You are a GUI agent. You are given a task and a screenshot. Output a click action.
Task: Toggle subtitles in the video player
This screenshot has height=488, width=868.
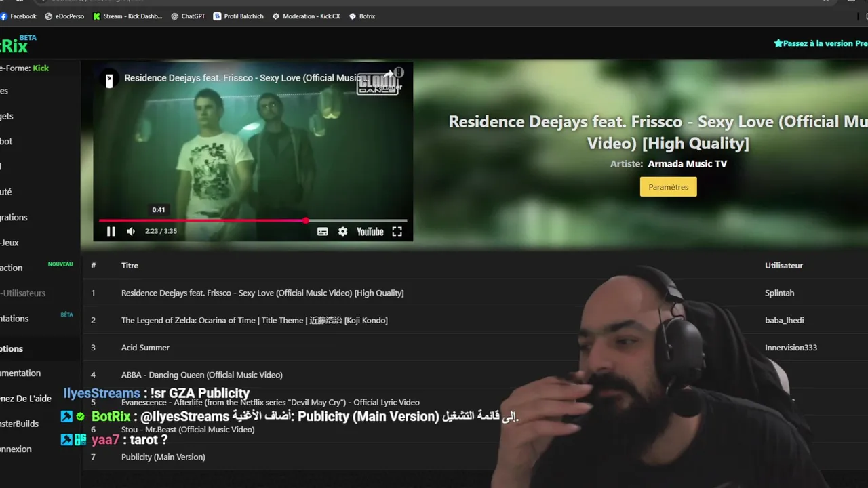point(323,231)
